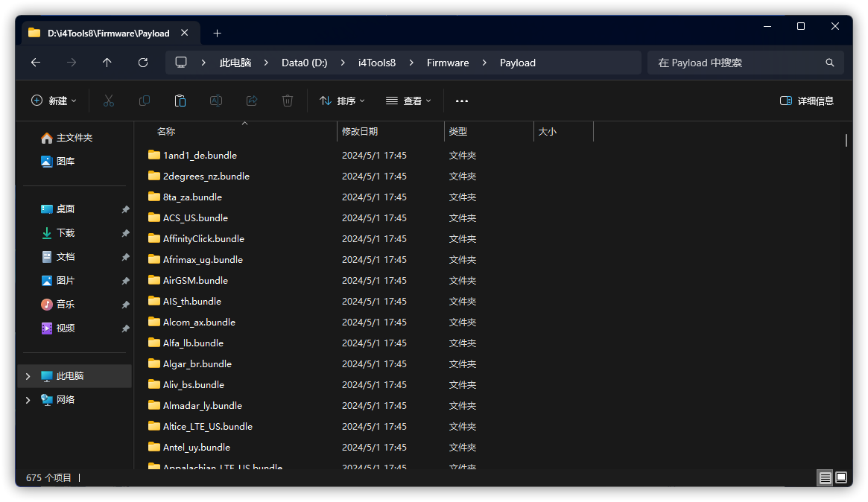Click the Share icon in toolbar
The width and height of the screenshot is (868, 502).
[x=252, y=101]
